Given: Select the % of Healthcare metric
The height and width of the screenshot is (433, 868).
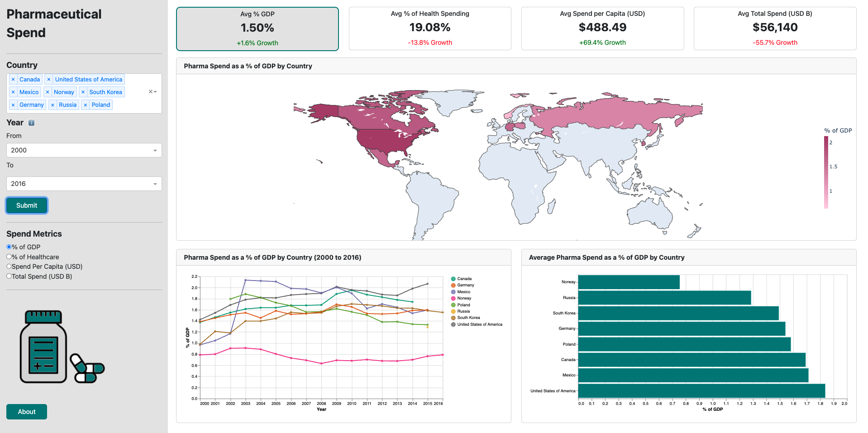Looking at the screenshot, I should 9,257.
